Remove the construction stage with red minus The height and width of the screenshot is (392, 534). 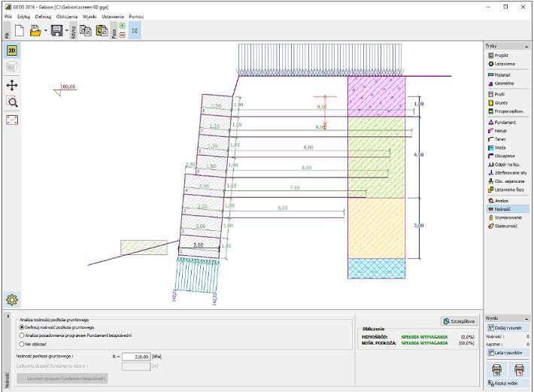123,35
